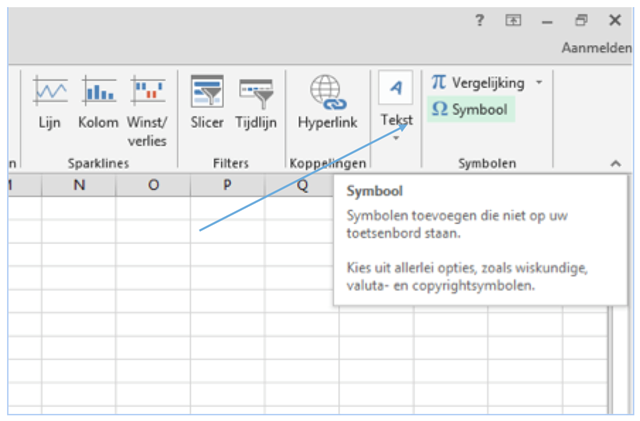
Task: Collapse the ribbon with the chevron
Action: [x=615, y=162]
